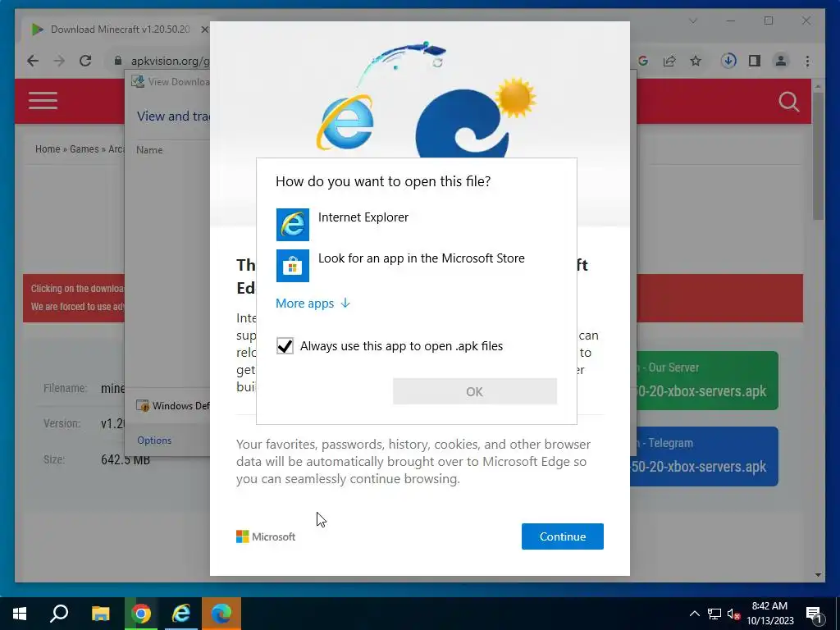840x630 pixels.
Task: Choose Internet Explorer to open the file
Action: pos(416,225)
